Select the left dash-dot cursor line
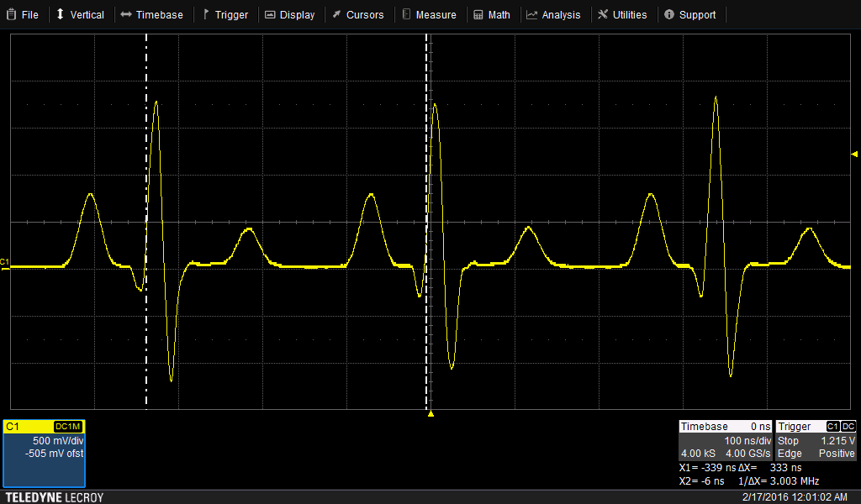 tap(146, 168)
